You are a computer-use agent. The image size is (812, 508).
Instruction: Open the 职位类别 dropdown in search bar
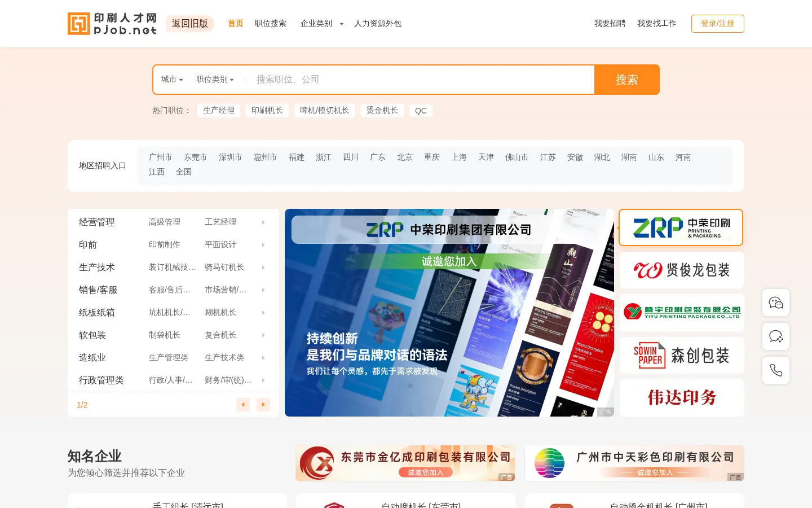pos(215,80)
